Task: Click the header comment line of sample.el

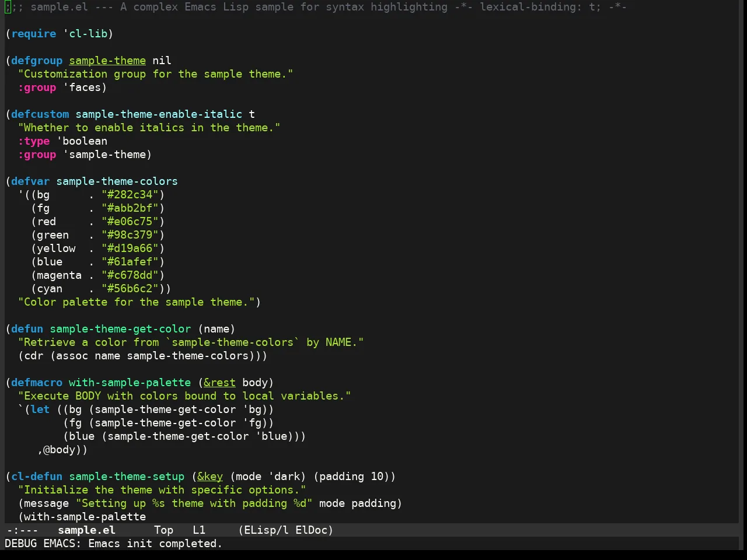Action: 316,7
